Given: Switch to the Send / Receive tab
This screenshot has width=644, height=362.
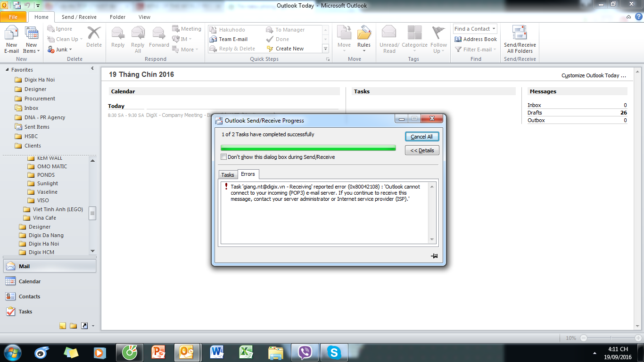Looking at the screenshot, I should point(79,17).
